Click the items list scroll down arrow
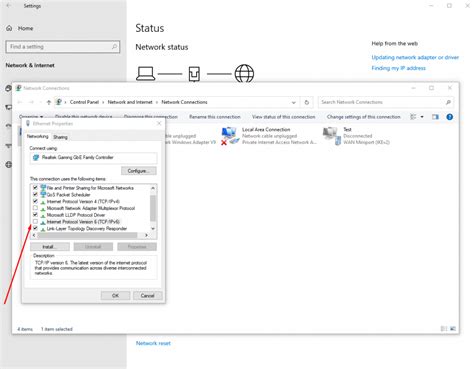 click(153, 229)
